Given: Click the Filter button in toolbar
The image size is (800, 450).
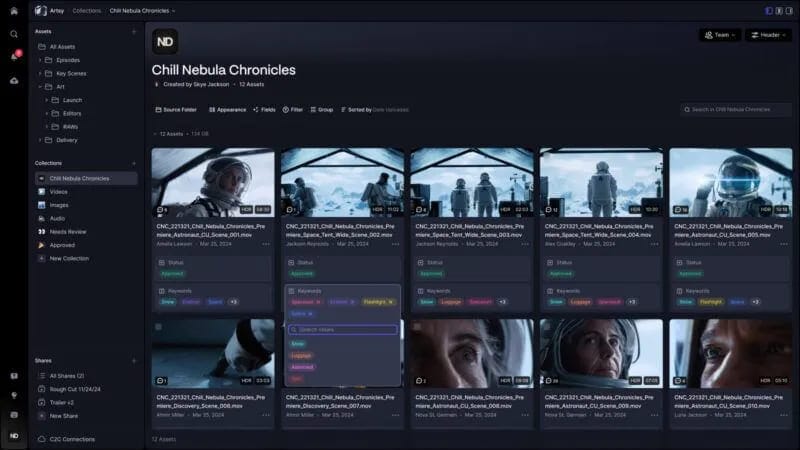Looking at the screenshot, I should [x=293, y=109].
